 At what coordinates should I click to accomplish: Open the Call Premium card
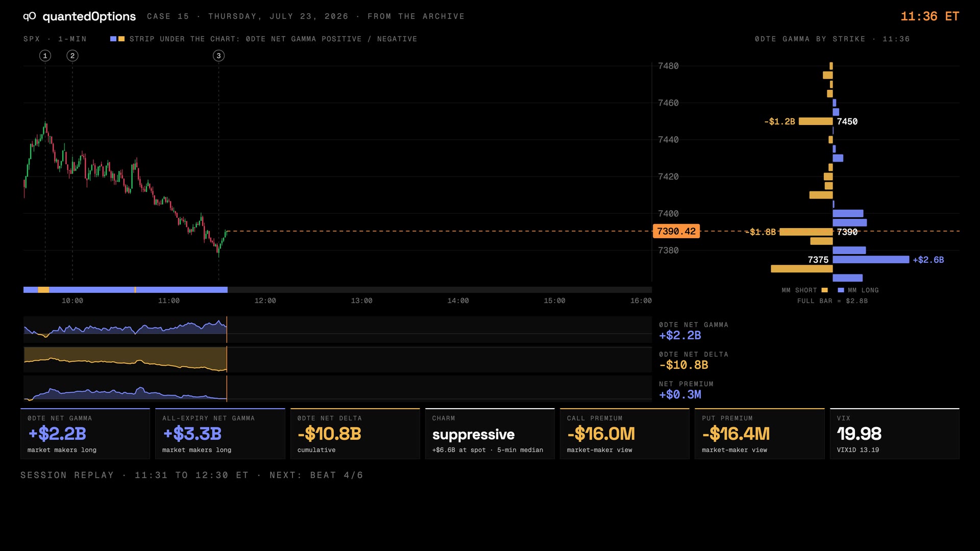pyautogui.click(x=625, y=434)
